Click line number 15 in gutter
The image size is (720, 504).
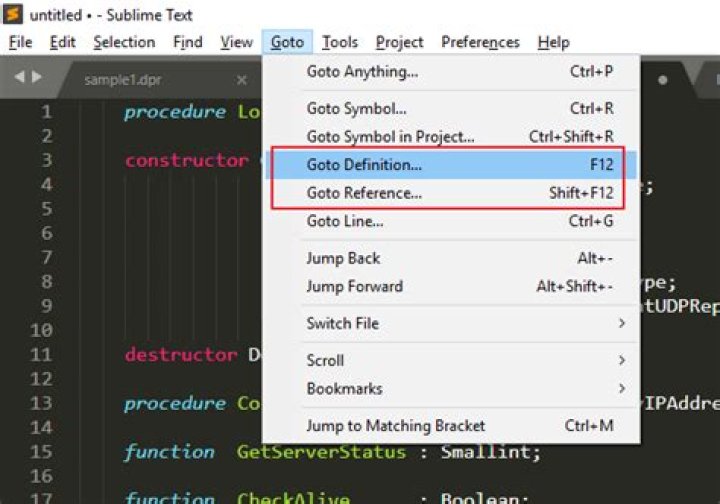coord(41,452)
